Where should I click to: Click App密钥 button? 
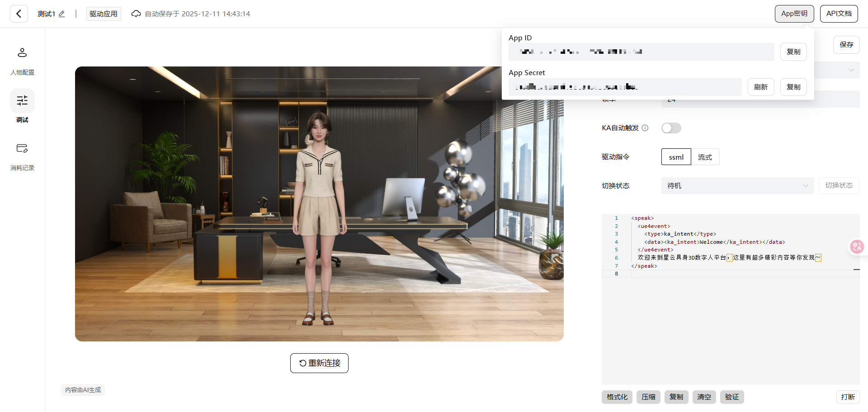pyautogui.click(x=794, y=14)
